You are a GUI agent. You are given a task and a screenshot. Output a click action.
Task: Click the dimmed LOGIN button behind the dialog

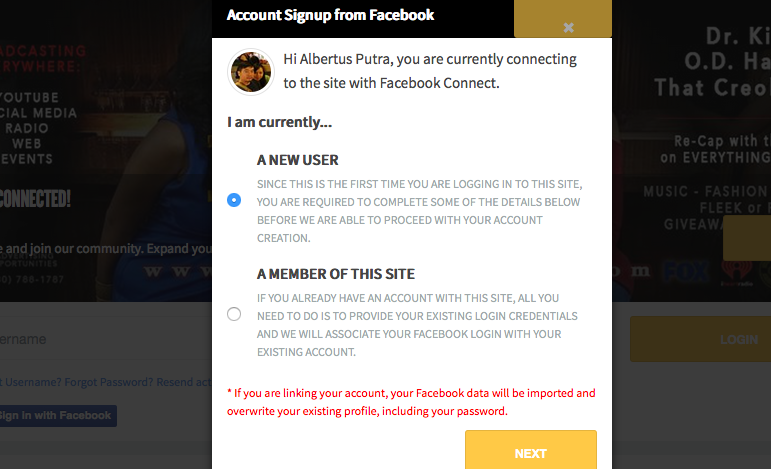(x=701, y=339)
